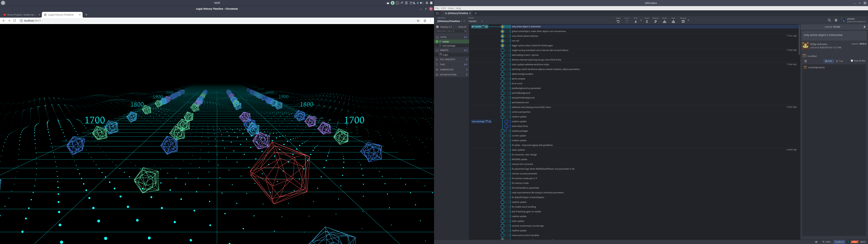Sort changed files with the A-Z icon
Viewport: 868px width, 244px height.
tap(806, 61)
